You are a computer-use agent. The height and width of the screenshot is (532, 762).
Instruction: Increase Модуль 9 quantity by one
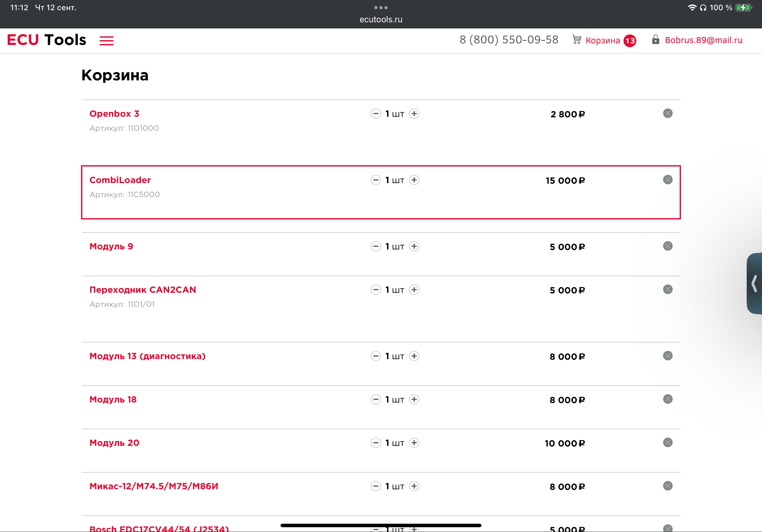414,247
